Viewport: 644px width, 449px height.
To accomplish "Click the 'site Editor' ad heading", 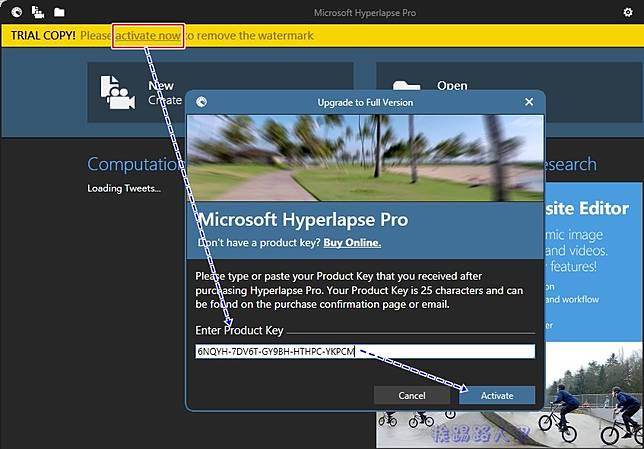I will pos(587,209).
